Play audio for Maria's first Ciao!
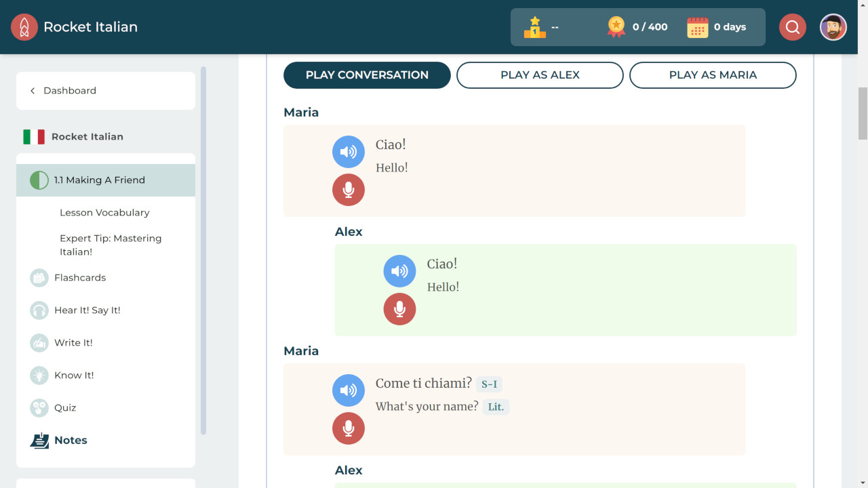Viewport: 868px width, 488px height. click(348, 152)
